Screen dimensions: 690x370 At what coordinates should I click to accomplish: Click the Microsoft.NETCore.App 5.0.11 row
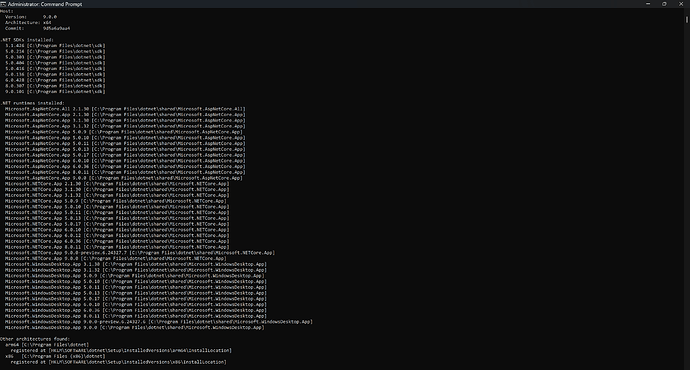coord(117,212)
